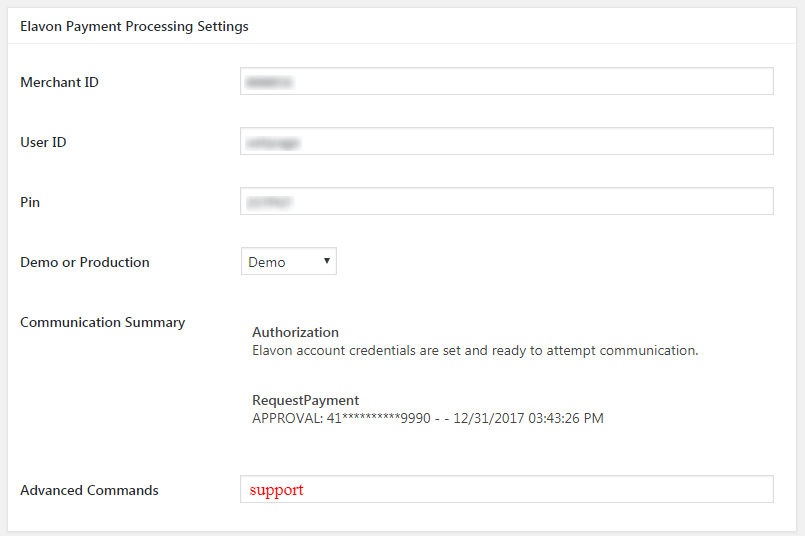
Task: Click the 'User ID' label
Action: pyautogui.click(x=43, y=142)
